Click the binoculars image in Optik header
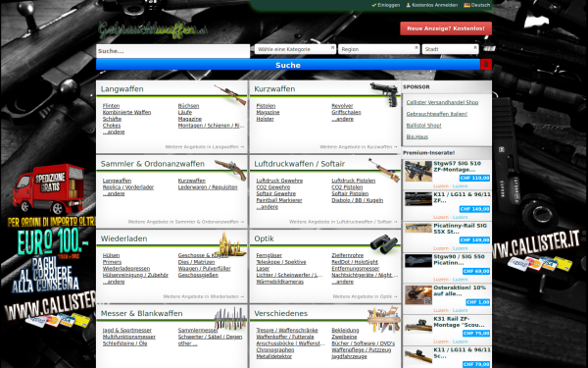The height and width of the screenshot is (368, 588). [x=384, y=243]
